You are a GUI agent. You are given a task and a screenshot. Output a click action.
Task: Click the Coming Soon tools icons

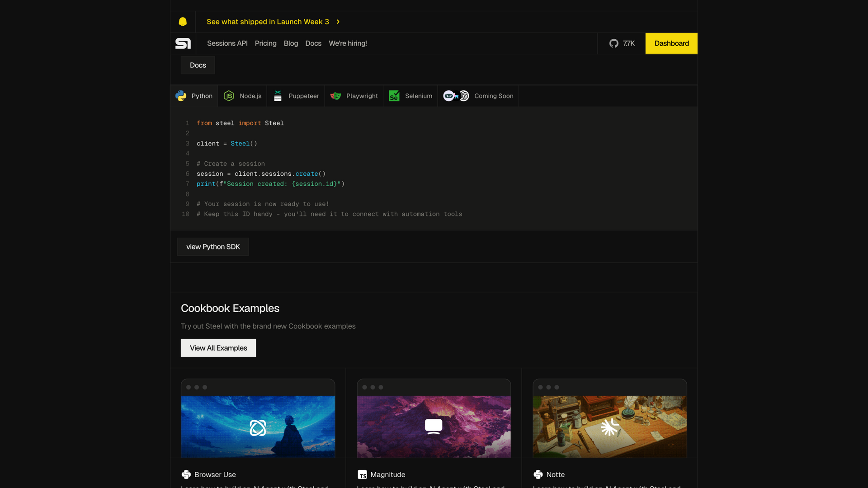pos(456,96)
